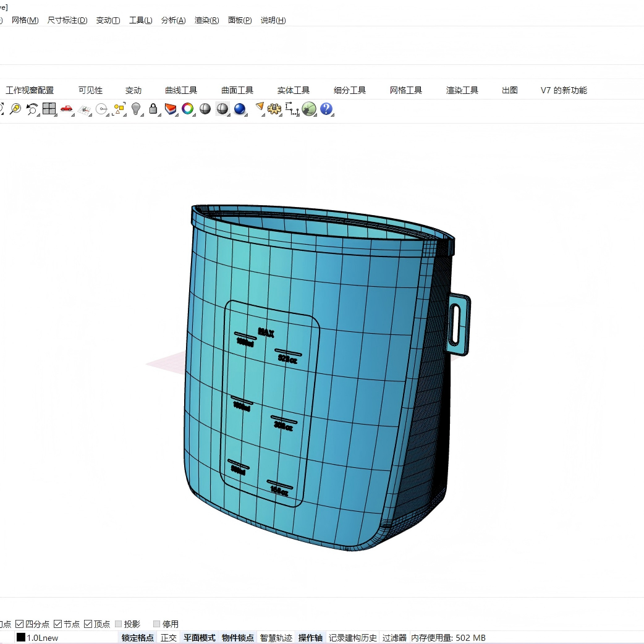Toggle 正交 ortho mode in status bar
The height and width of the screenshot is (644, 644).
tap(168, 638)
